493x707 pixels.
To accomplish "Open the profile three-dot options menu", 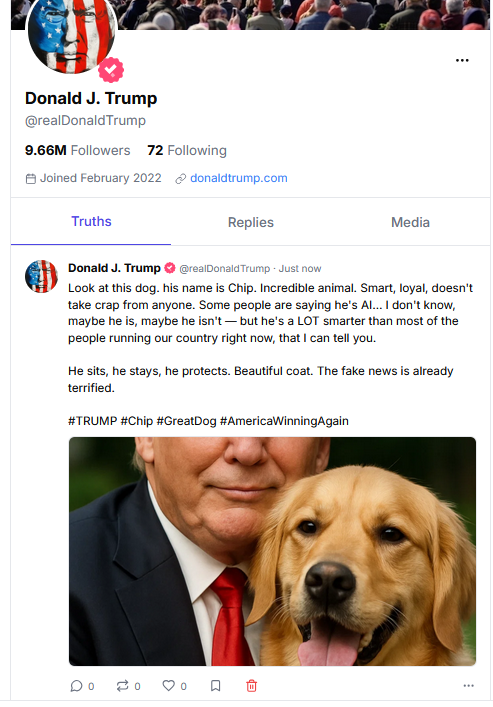I will pyautogui.click(x=462, y=60).
